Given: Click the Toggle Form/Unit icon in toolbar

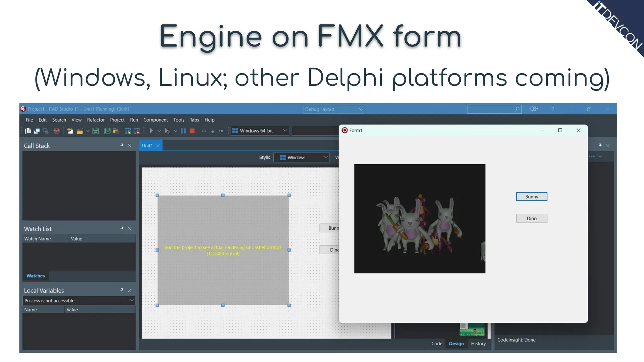Looking at the screenshot, I should [46, 131].
